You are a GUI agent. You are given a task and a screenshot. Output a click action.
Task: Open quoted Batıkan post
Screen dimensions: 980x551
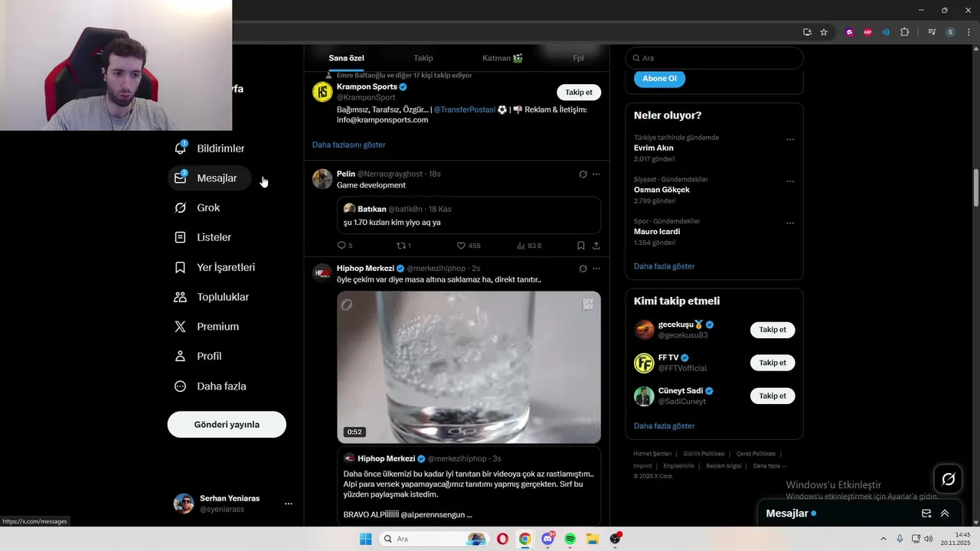[x=469, y=215]
